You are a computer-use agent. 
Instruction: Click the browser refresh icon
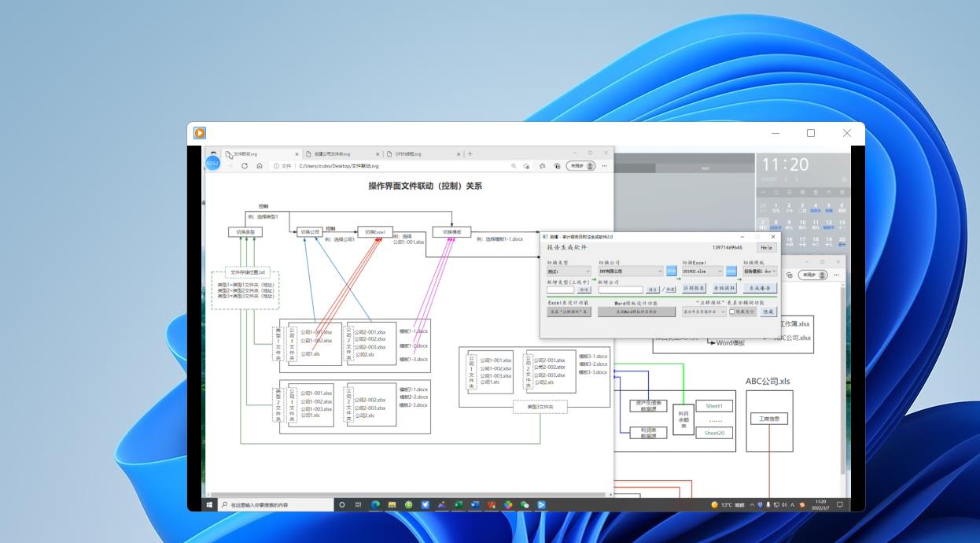tap(245, 166)
